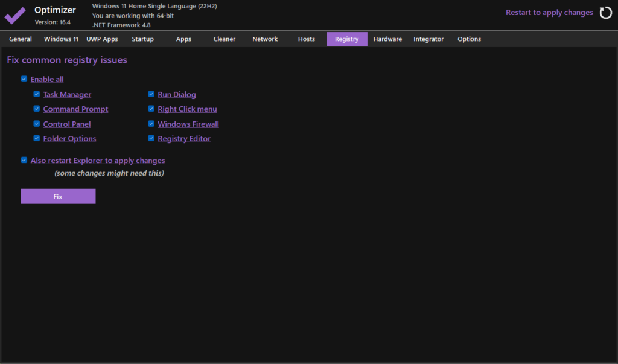The height and width of the screenshot is (364, 618).
Task: Click the Folder Options label
Action: [69, 139]
